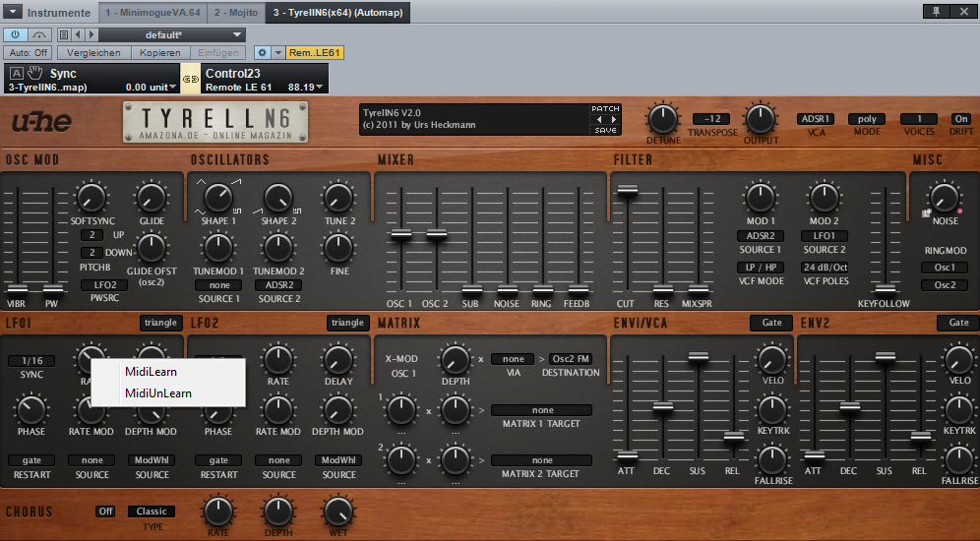Toggle the ENV1/VCA Gate trigger selector
The image size is (980, 541).
(x=771, y=323)
